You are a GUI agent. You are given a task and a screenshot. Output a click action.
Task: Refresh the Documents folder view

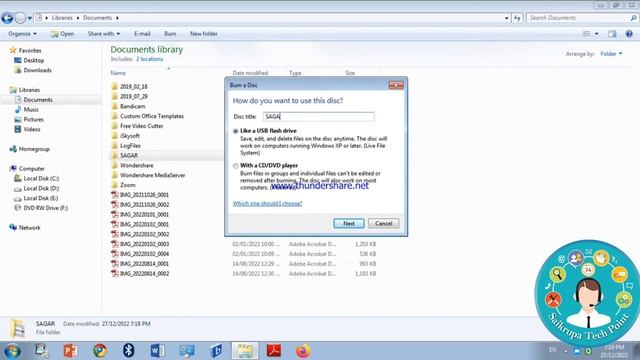pos(517,18)
